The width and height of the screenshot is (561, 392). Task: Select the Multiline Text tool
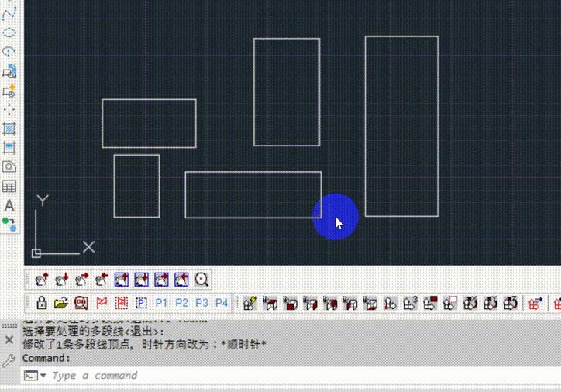[x=9, y=205]
